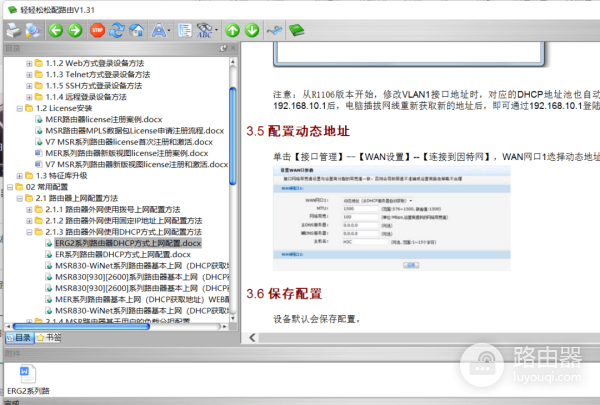The width and height of the screenshot is (600, 405).
Task: Collapse 02 常用配置 node
Action: point(10,187)
